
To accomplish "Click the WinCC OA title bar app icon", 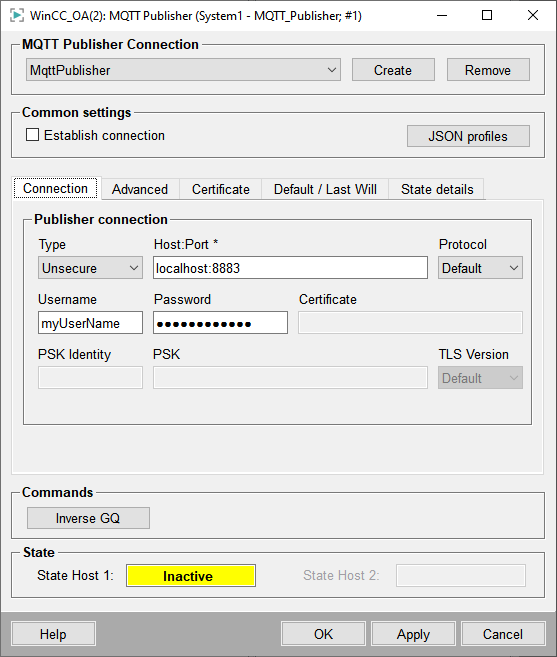I will [17, 16].
